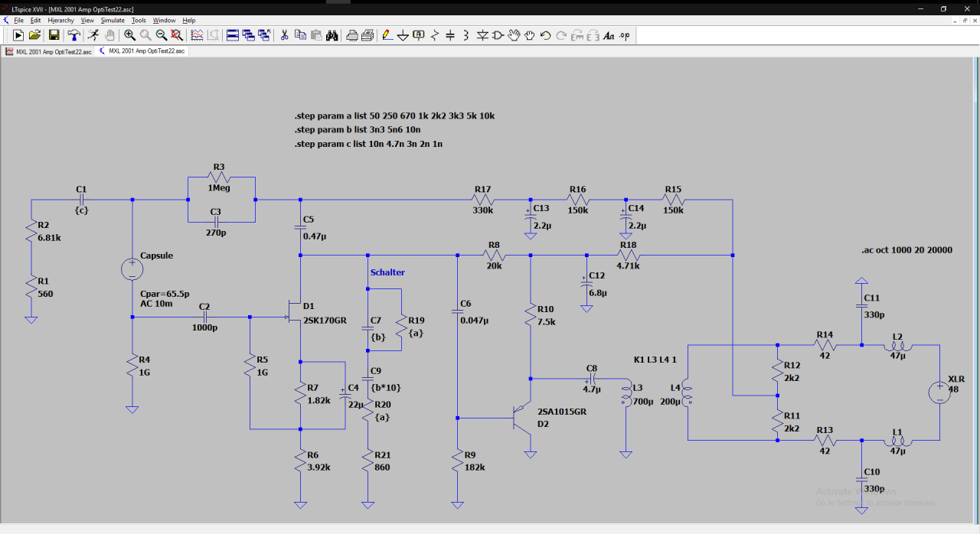Screen dimensions: 980x534
Task: Halt simulation using hand stop icon
Action: (109, 35)
